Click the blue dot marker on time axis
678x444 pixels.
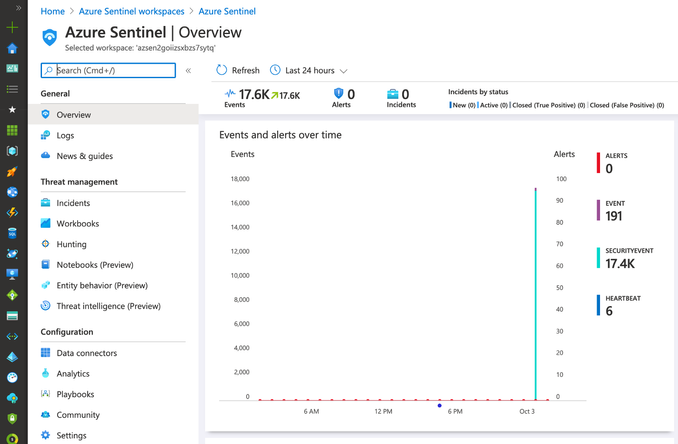(x=439, y=406)
